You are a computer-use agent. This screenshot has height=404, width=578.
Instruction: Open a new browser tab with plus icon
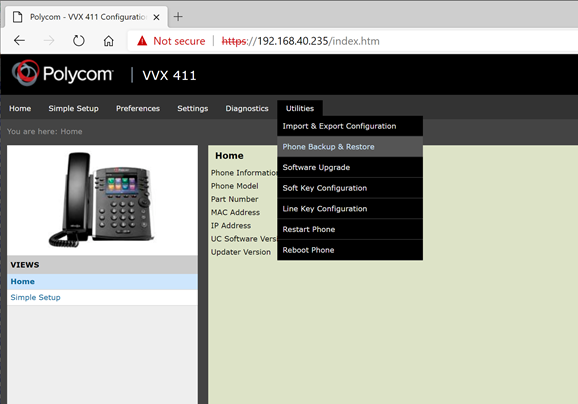click(178, 17)
